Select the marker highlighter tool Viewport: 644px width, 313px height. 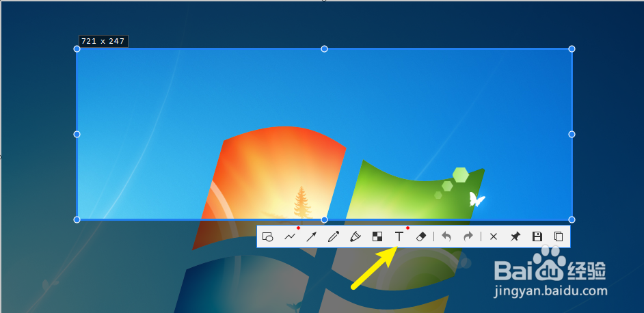(x=355, y=236)
